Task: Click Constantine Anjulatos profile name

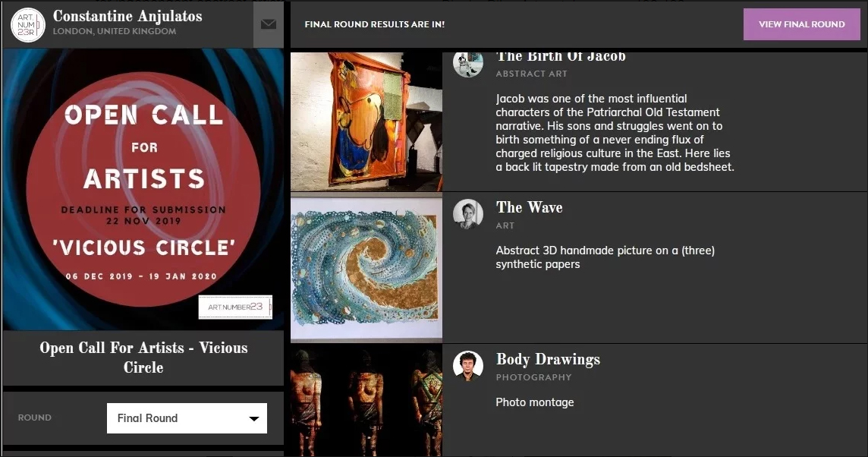Action: click(127, 16)
